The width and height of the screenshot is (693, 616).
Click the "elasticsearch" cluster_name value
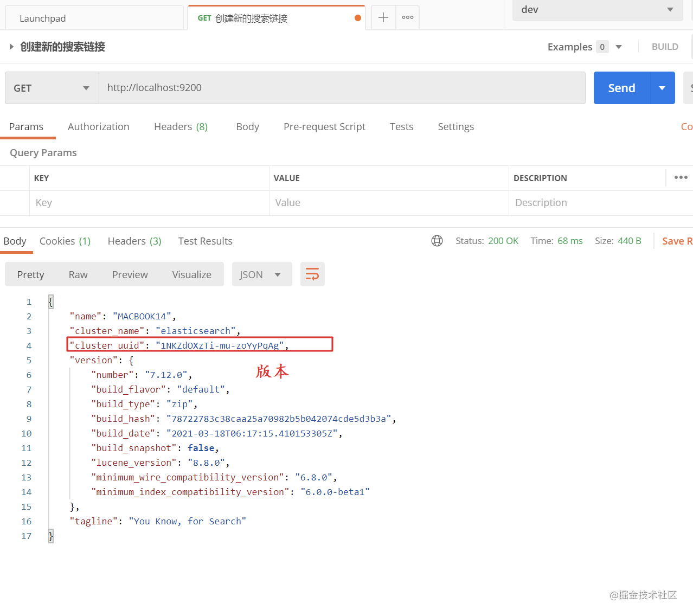tap(196, 331)
